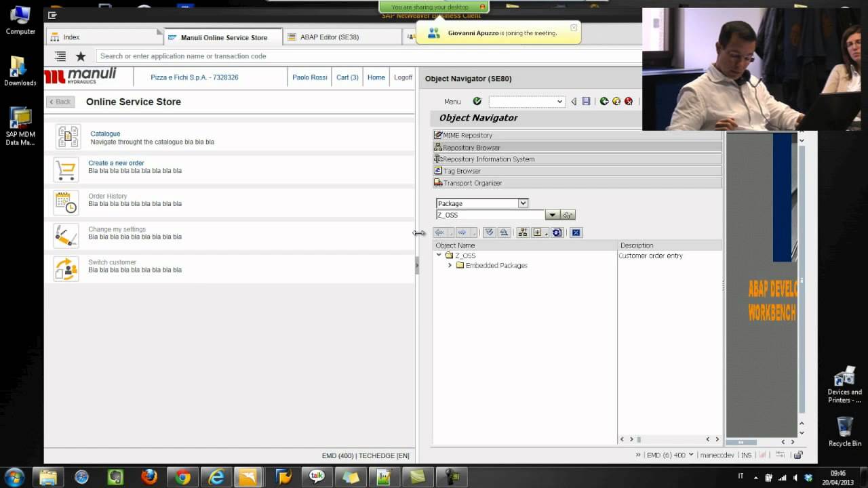Open the Package object type dropdown
This screenshot has height=488, width=868.
pos(523,203)
